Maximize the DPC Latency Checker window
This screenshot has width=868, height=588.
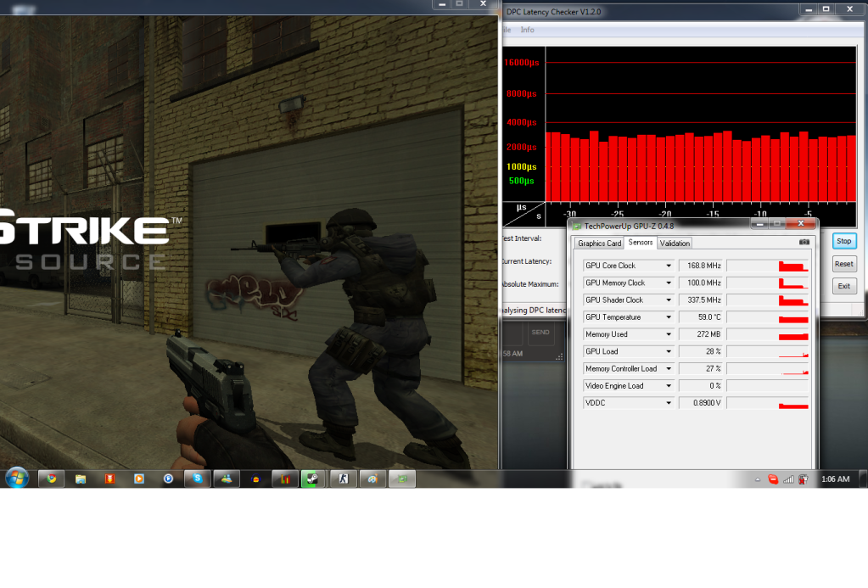(x=826, y=8)
